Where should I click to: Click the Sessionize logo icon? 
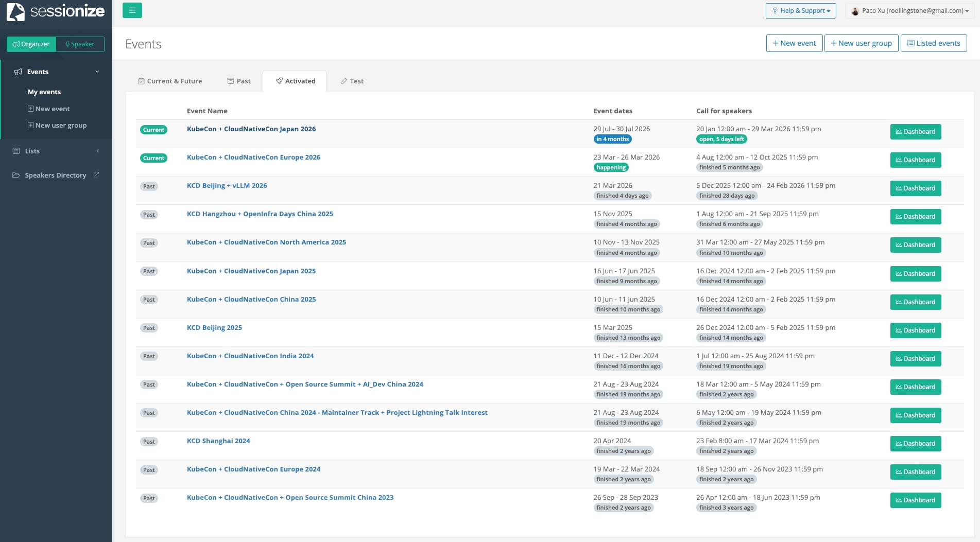coord(15,12)
